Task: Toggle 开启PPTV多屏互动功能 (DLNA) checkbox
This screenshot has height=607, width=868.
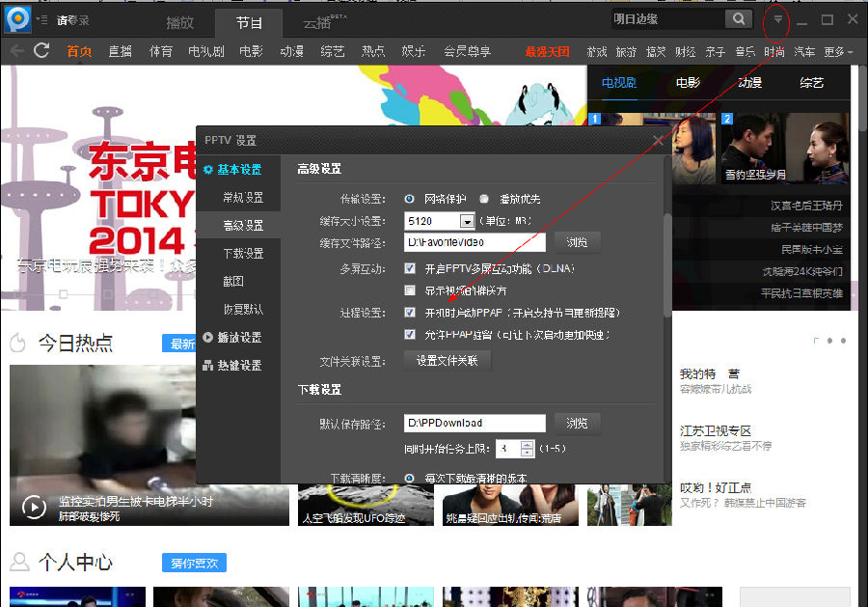Action: coord(410,268)
